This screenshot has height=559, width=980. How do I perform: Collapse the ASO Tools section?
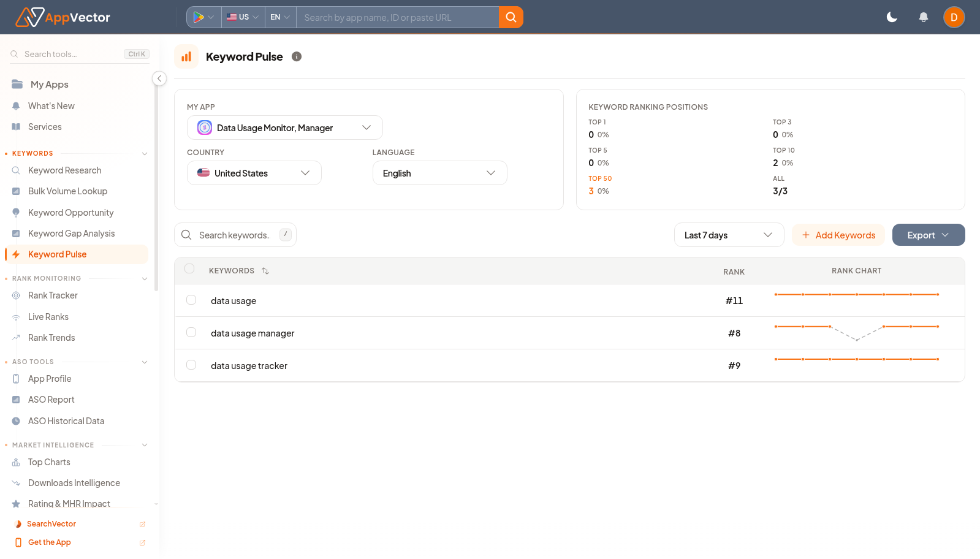[x=145, y=362]
